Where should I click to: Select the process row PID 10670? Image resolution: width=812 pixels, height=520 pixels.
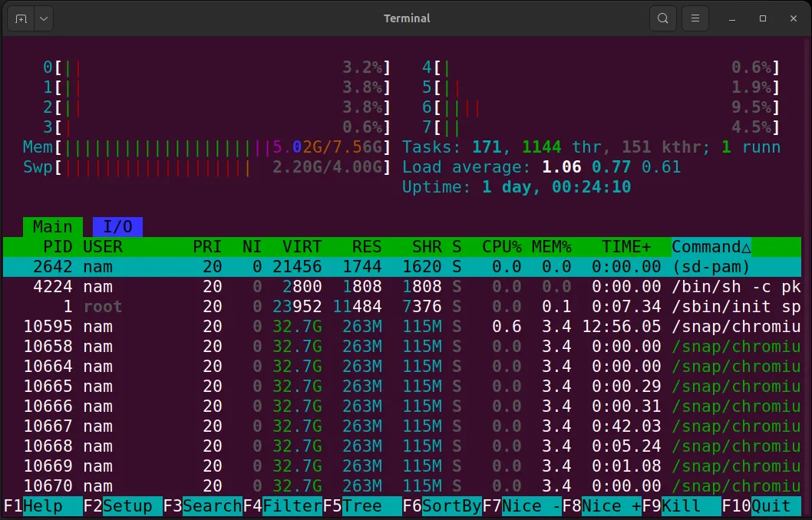click(402, 485)
